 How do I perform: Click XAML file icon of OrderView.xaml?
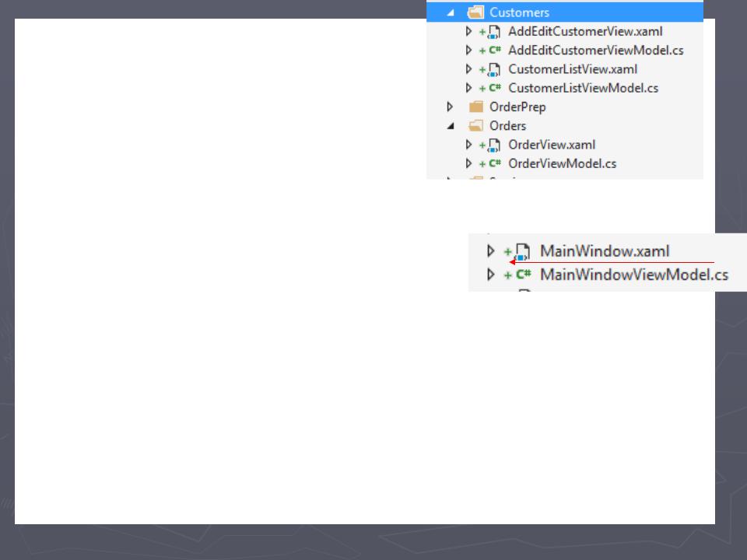click(x=493, y=145)
